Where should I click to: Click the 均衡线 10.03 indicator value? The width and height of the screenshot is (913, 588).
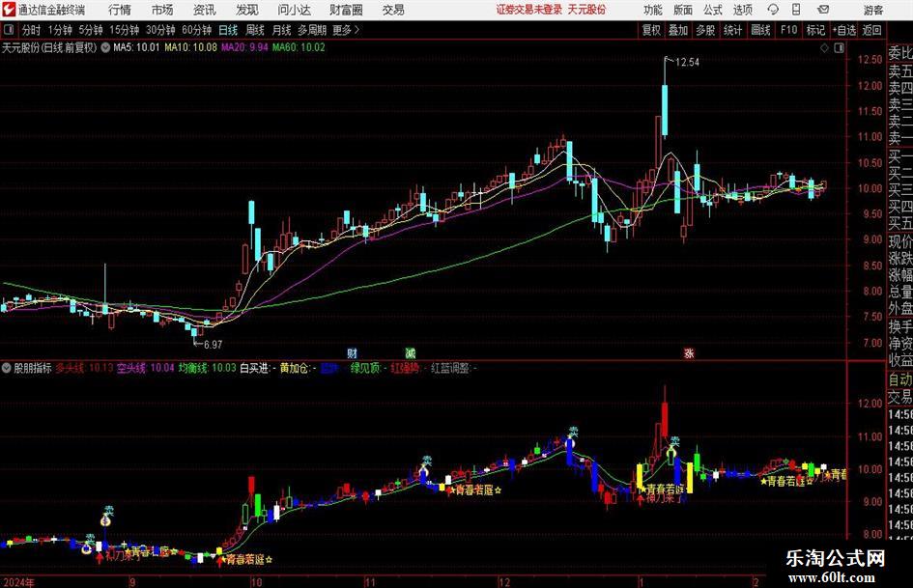(208, 368)
